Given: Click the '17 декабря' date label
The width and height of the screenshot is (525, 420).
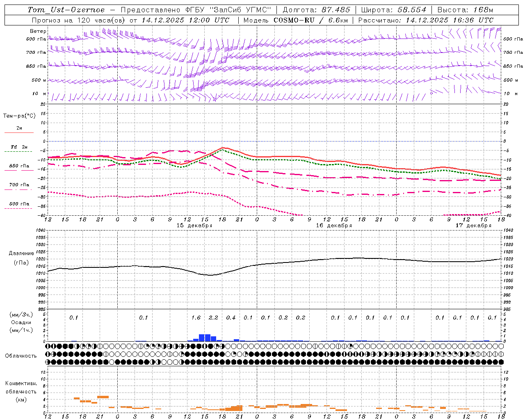Looking at the screenshot, I should coord(473,226).
